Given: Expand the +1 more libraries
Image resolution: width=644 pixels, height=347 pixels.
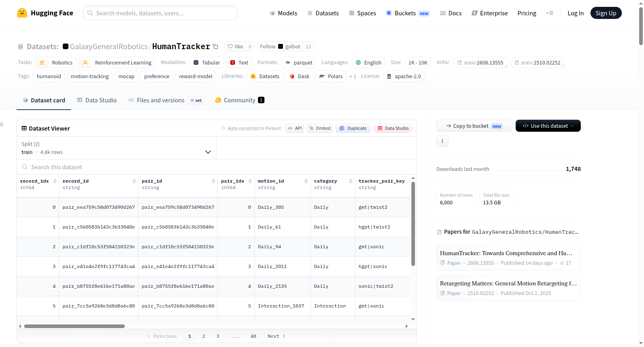Looking at the screenshot, I should click(353, 76).
